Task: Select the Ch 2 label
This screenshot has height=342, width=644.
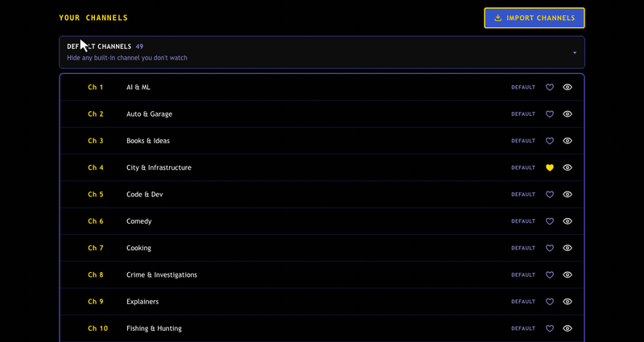Action: click(96, 114)
